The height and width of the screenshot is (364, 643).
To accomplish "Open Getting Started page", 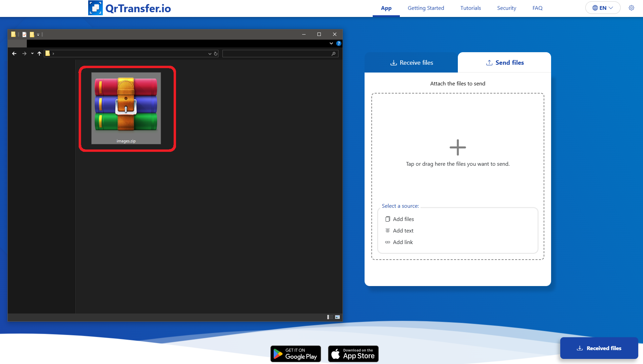I will click(426, 8).
